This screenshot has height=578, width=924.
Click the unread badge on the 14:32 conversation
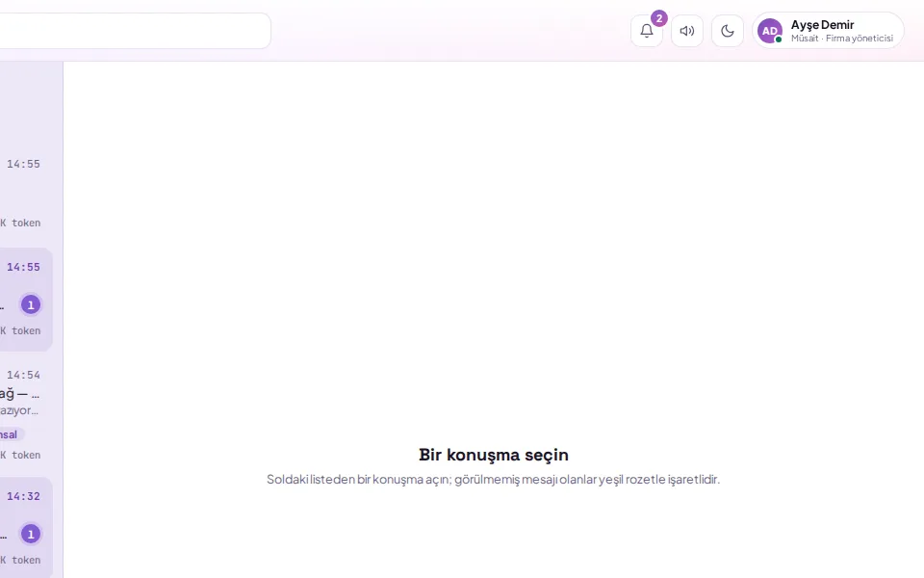[31, 535]
